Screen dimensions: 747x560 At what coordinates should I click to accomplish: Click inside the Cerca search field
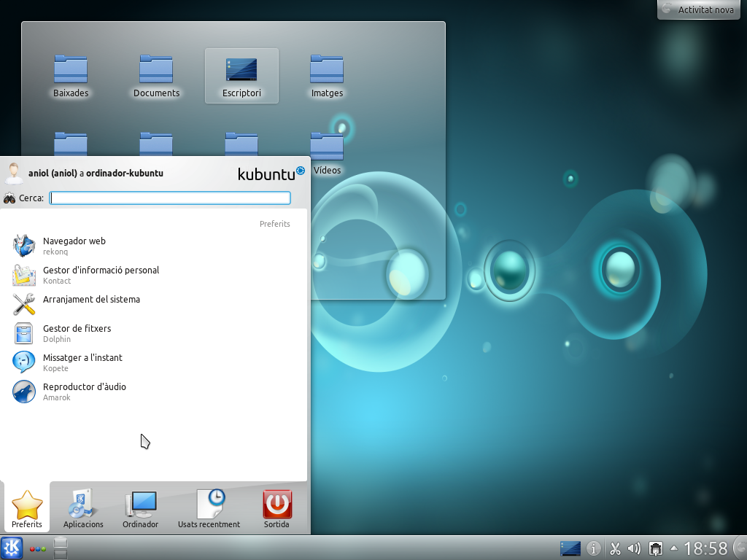(x=169, y=198)
